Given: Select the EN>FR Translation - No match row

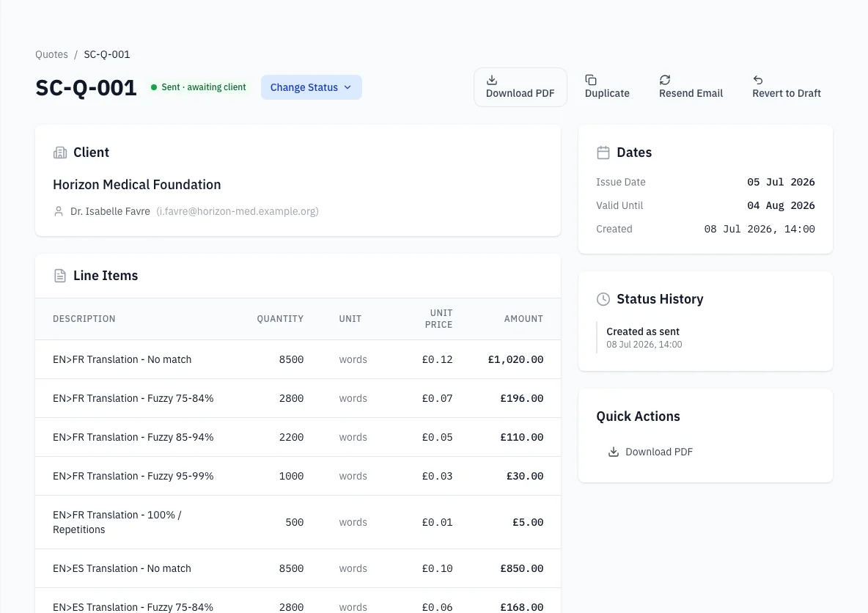Looking at the screenshot, I should tap(298, 359).
